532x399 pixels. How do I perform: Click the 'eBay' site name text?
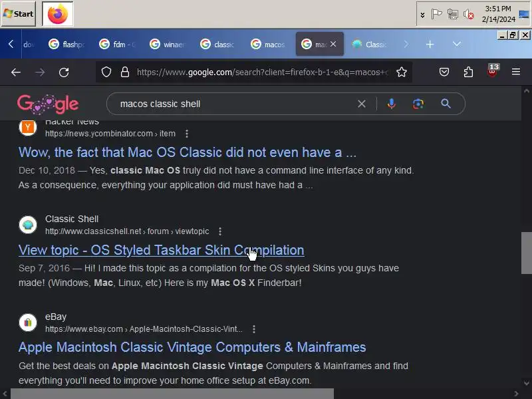click(56, 317)
